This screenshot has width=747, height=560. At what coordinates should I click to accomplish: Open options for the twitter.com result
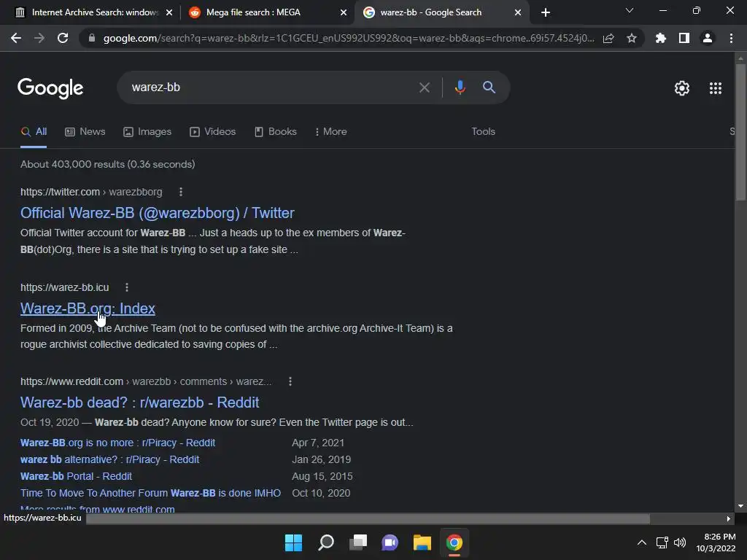click(x=181, y=192)
